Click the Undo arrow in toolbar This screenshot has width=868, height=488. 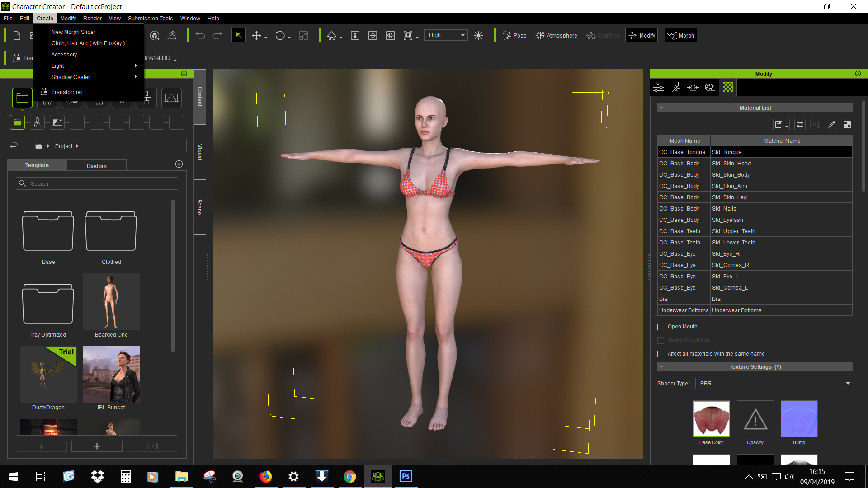coord(200,36)
